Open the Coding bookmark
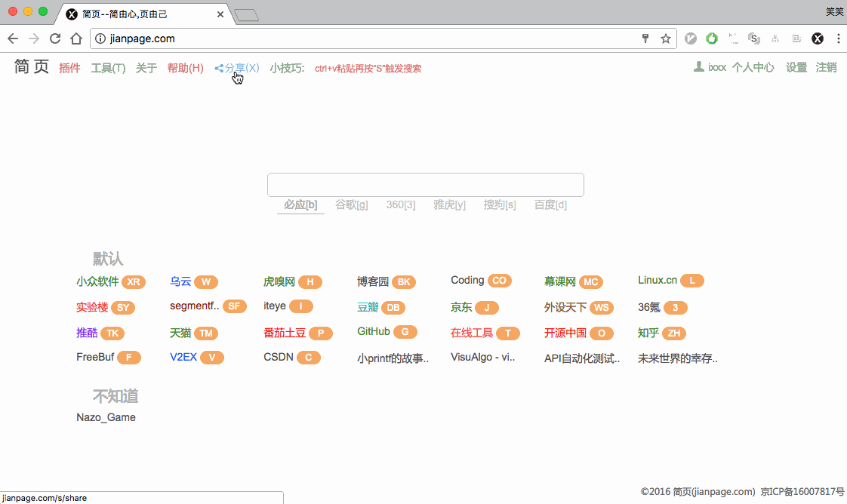This screenshot has width=847, height=504. click(467, 280)
